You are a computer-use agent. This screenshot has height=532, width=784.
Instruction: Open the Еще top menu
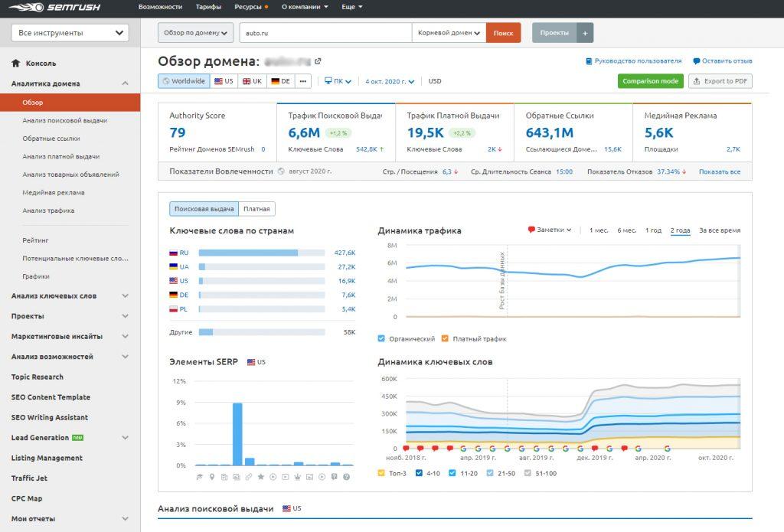click(352, 7)
